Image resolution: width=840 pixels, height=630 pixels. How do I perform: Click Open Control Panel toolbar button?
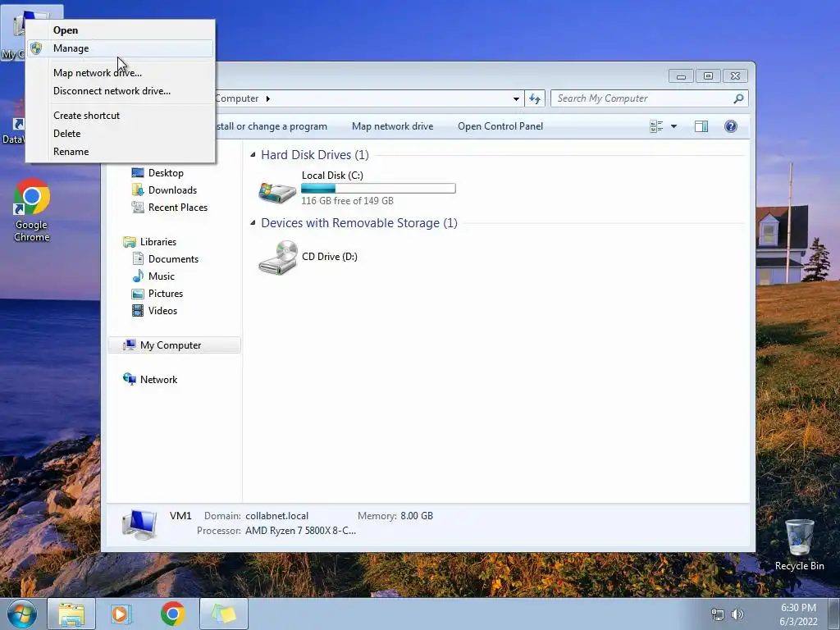tap(500, 126)
